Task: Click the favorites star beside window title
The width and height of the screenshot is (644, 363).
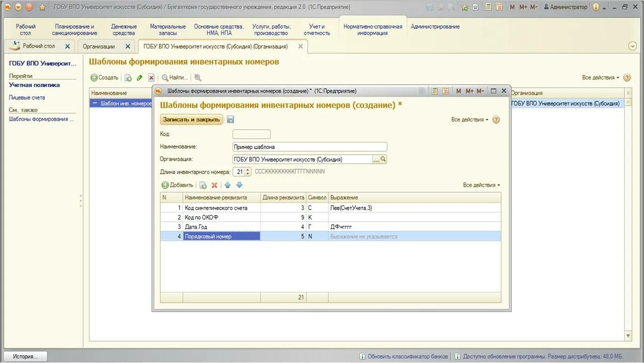Action: pyautogui.click(x=42, y=7)
